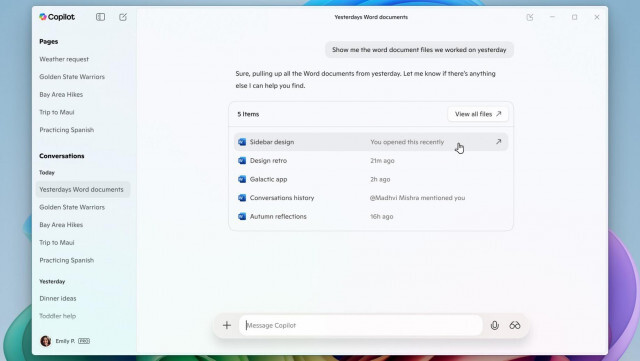The image size is (640, 361).
Task: Click the PRO badge next to Emily P.
Action: [x=84, y=341]
